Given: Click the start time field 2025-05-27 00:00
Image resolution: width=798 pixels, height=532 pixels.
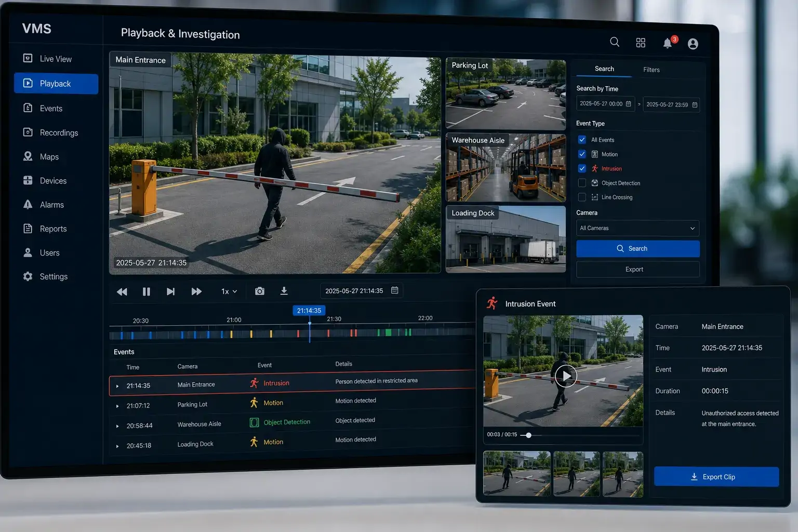Looking at the screenshot, I should pos(605,103).
